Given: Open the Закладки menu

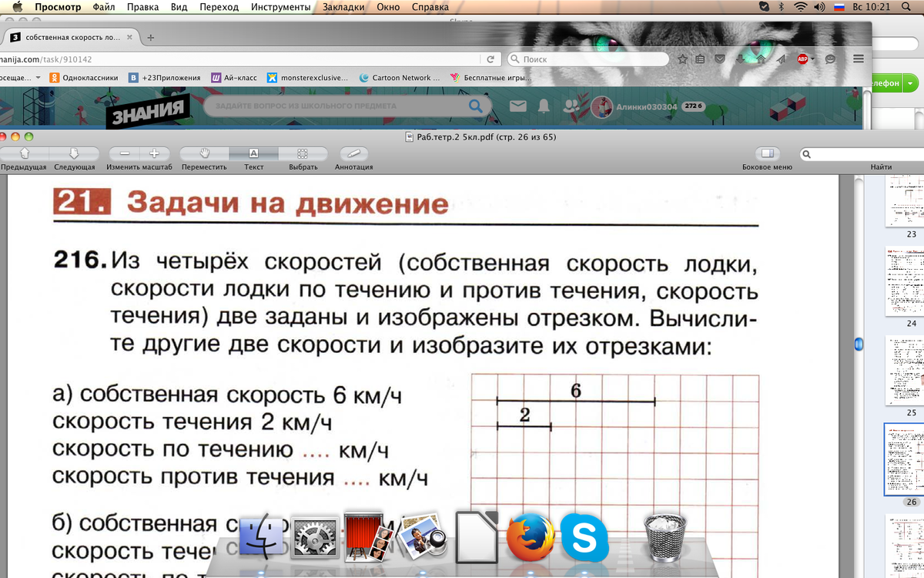Looking at the screenshot, I should pos(344,7).
